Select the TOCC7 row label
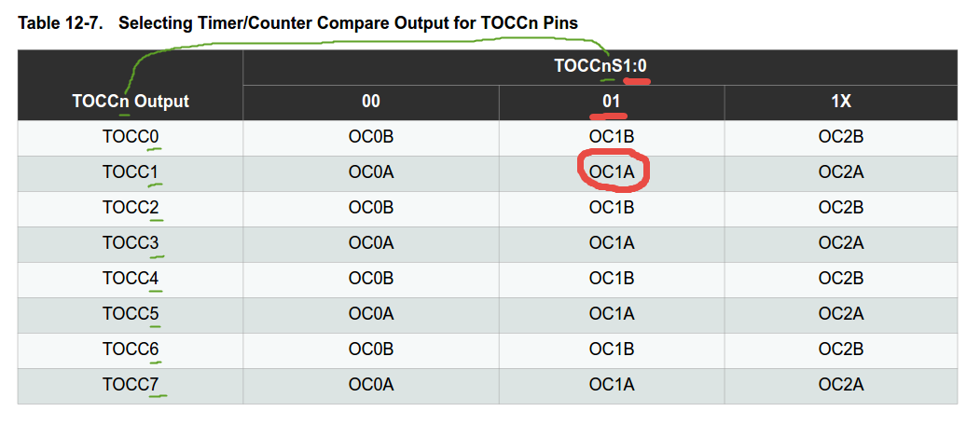The height and width of the screenshot is (425, 980). 131,384
